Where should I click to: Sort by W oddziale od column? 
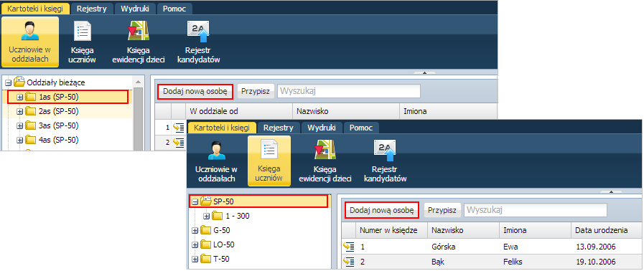[x=238, y=111]
